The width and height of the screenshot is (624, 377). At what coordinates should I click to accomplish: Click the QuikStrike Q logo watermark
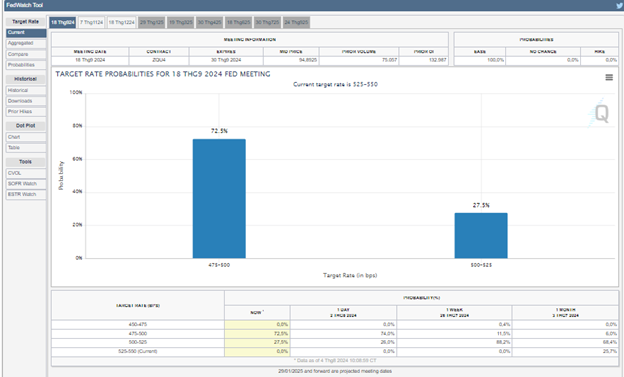(x=599, y=113)
